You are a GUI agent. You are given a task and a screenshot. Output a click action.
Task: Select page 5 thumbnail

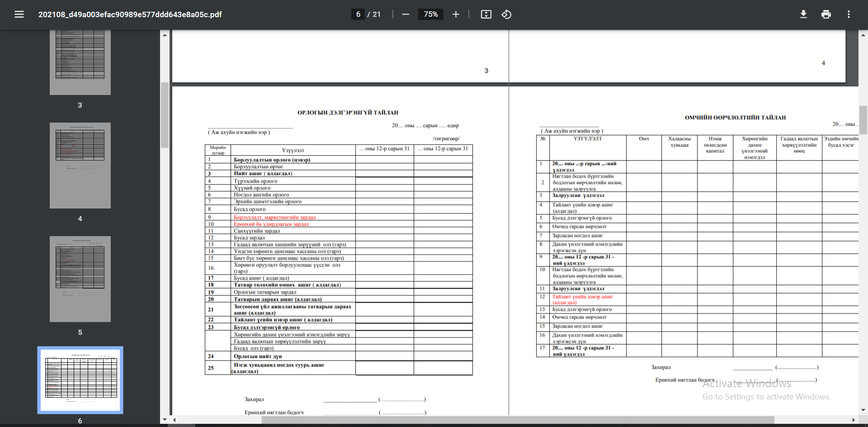click(80, 279)
